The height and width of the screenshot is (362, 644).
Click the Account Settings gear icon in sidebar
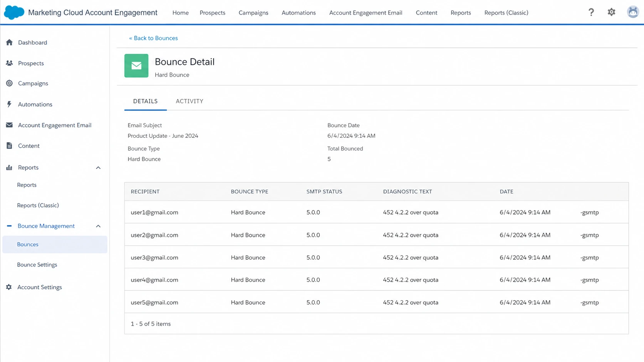9,287
